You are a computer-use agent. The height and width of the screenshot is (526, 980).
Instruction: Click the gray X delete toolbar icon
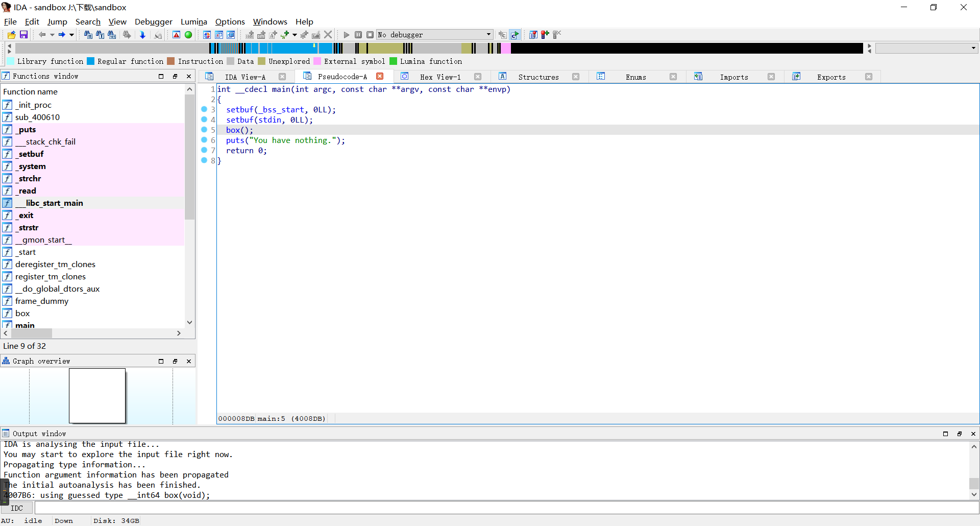pos(328,35)
